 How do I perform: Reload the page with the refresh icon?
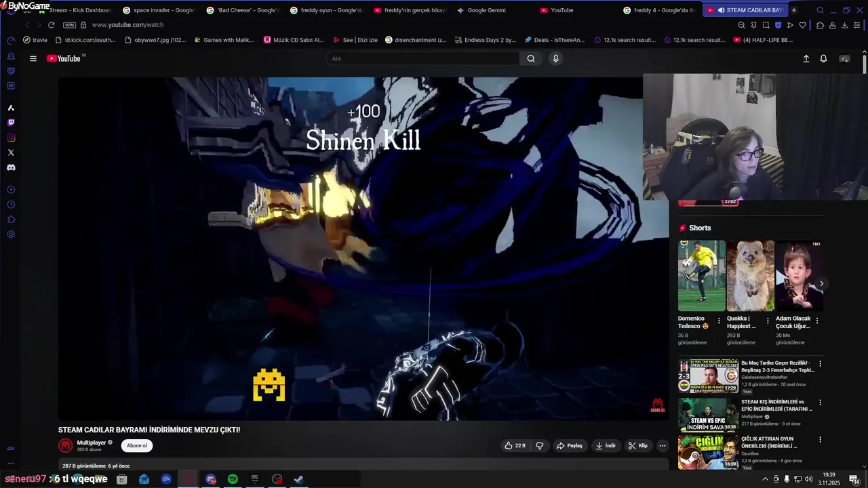(51, 25)
